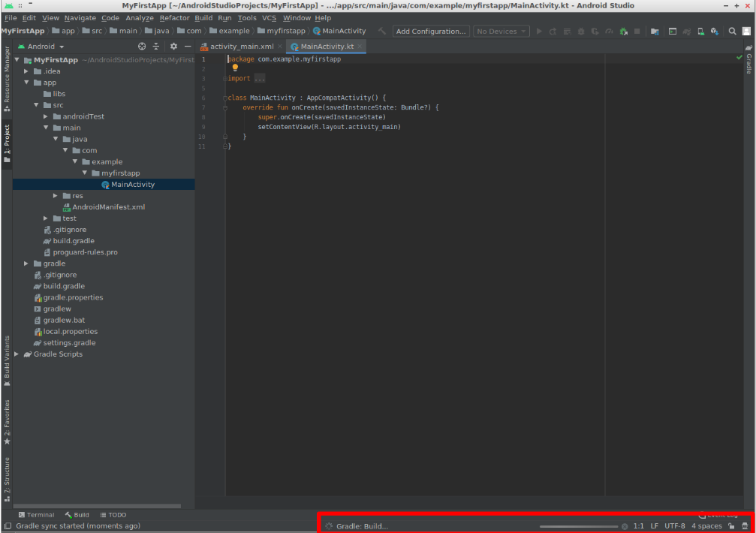Click the LF line separator indicator

coord(654,526)
